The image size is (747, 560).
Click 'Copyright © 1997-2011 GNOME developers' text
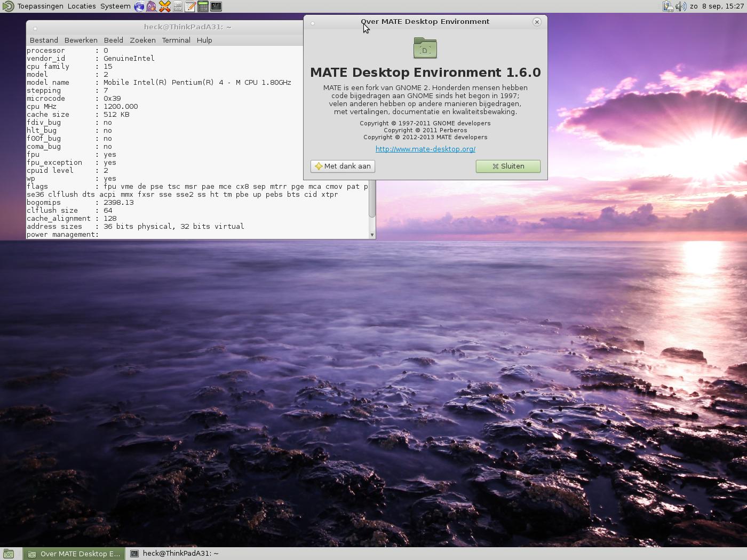click(x=425, y=123)
